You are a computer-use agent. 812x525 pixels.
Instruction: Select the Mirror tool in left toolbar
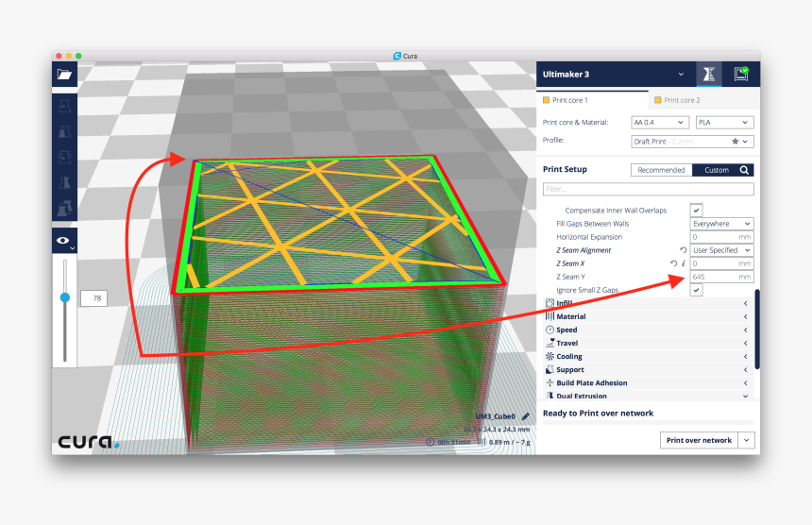[65, 183]
